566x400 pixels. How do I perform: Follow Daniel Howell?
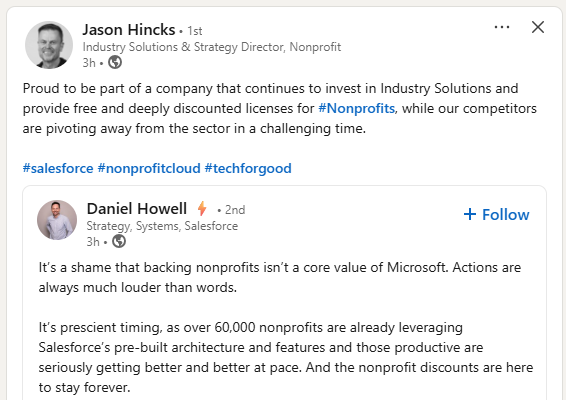click(x=497, y=214)
